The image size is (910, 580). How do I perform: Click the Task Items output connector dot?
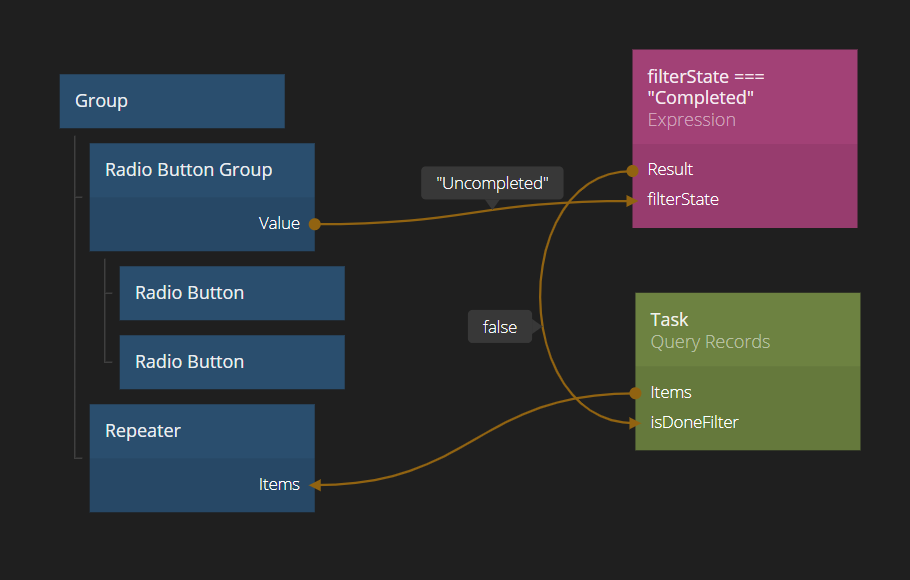[635, 393]
